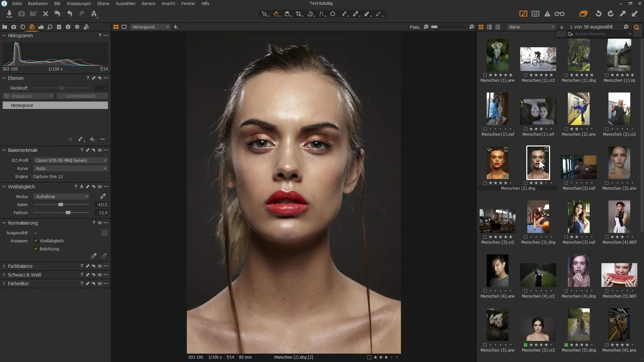
Task: Open the Hintergrund layer dropdown in viewer bar
Action: point(150,27)
